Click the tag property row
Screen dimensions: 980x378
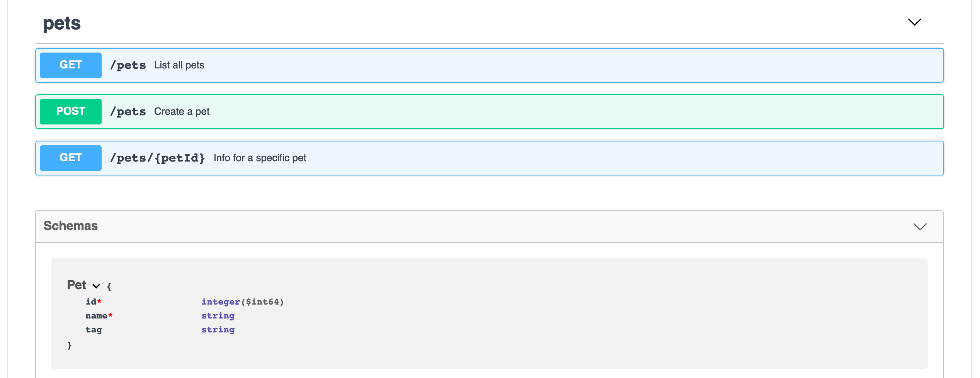tap(94, 330)
